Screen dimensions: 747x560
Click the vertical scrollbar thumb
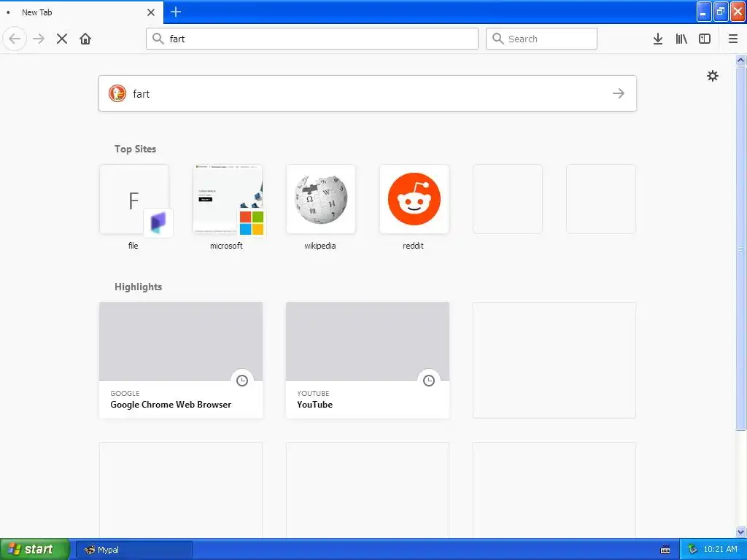741,248
